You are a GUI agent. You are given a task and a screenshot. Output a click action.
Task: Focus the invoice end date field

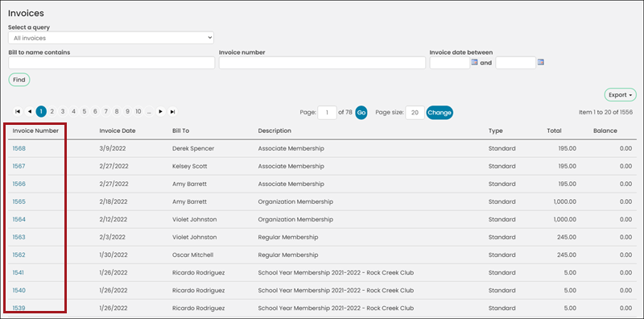click(516, 63)
